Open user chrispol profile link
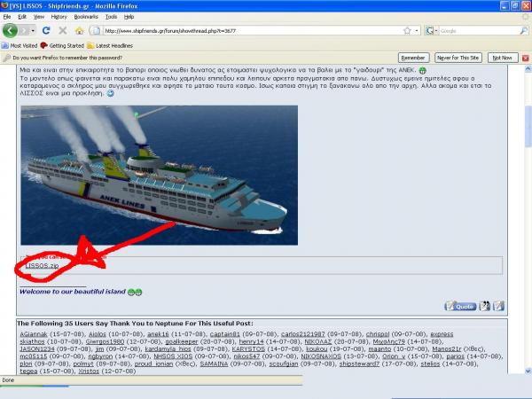This screenshot has width=532, height=399. (x=378, y=334)
